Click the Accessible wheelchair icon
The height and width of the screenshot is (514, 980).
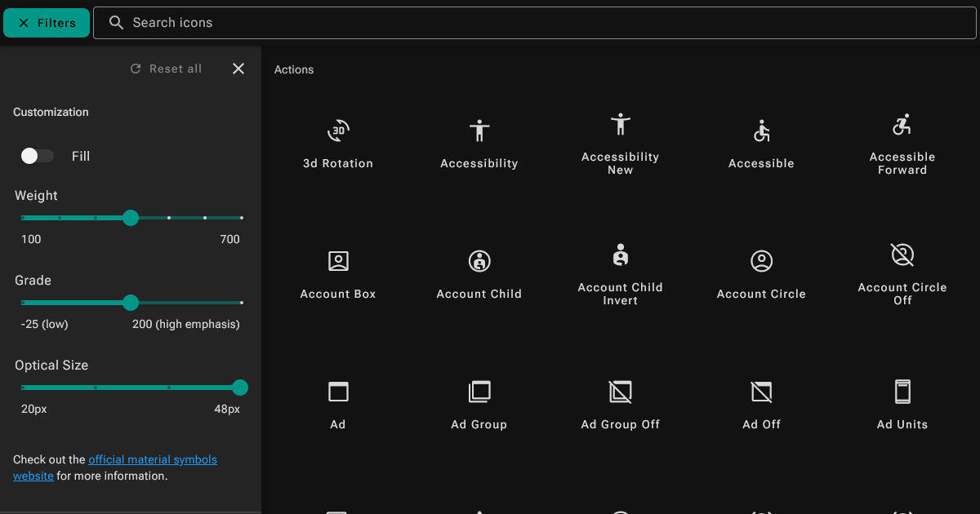760,131
